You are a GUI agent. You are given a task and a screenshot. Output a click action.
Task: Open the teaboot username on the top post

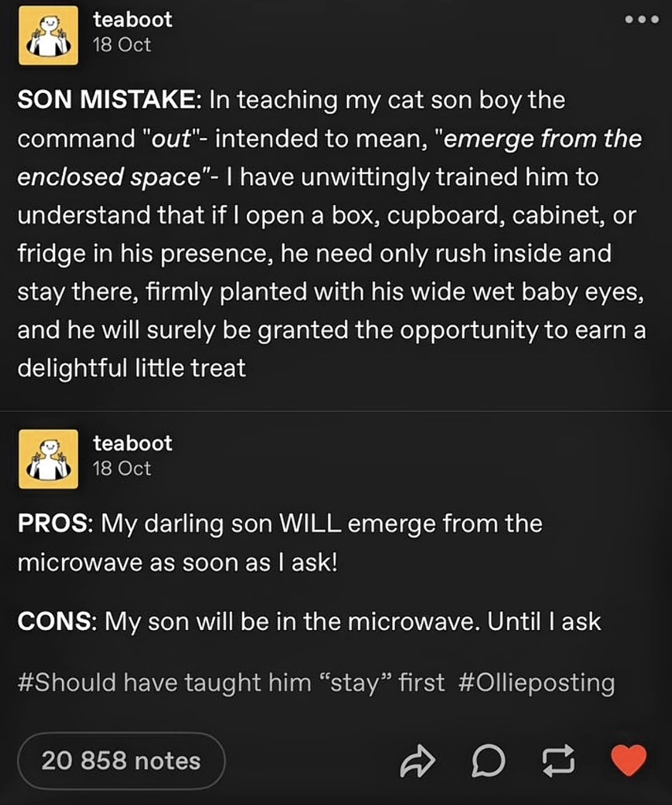tap(132, 20)
